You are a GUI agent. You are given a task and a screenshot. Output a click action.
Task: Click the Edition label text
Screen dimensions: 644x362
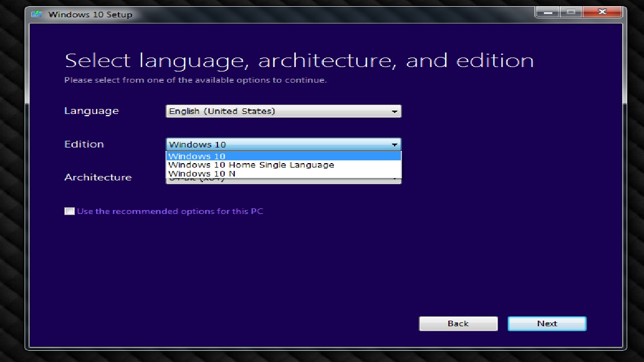[84, 144]
